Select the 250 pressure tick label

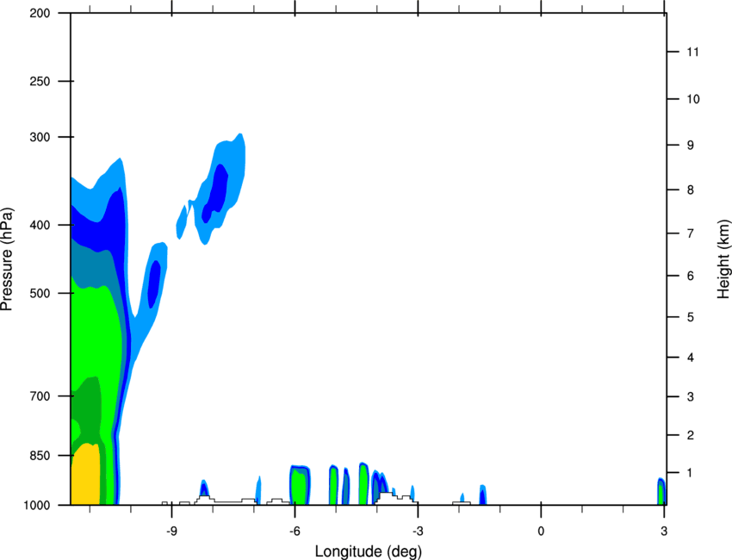point(40,81)
